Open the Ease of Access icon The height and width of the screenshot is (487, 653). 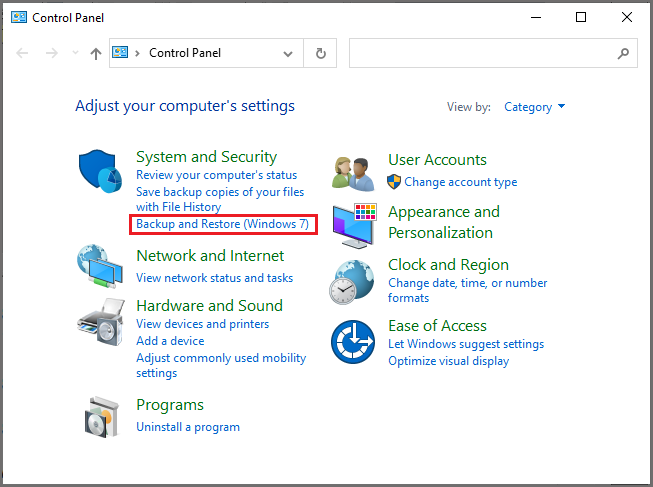coord(353,342)
